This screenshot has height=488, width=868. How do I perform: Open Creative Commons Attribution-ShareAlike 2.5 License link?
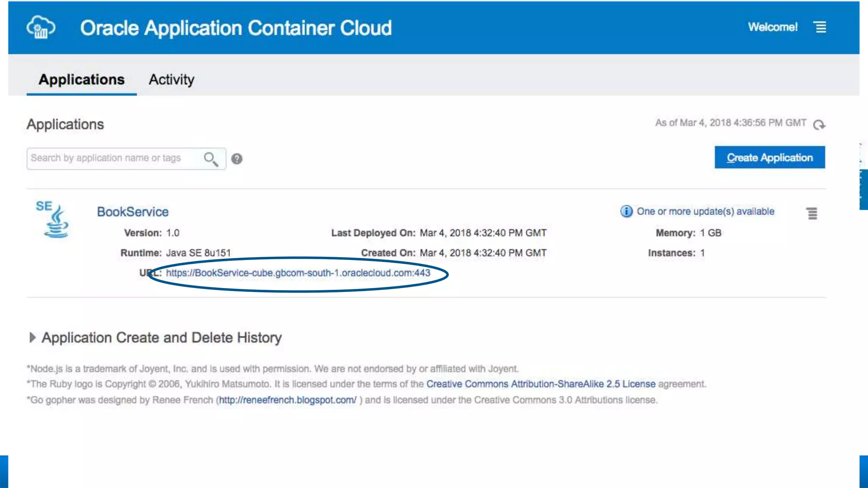(x=540, y=384)
